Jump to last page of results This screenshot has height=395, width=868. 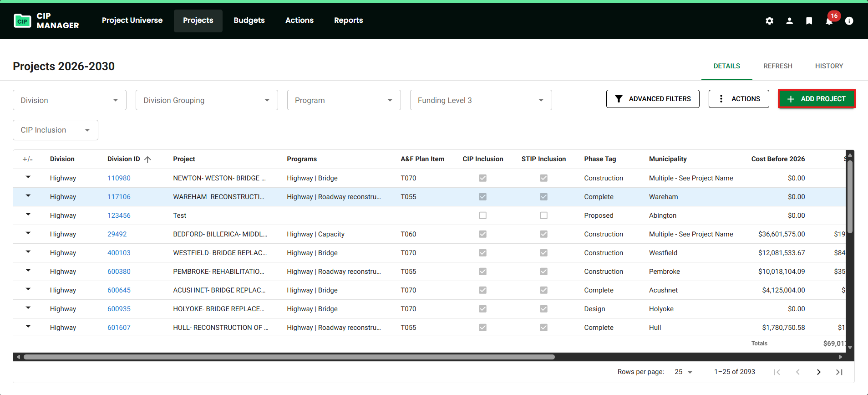coord(839,372)
